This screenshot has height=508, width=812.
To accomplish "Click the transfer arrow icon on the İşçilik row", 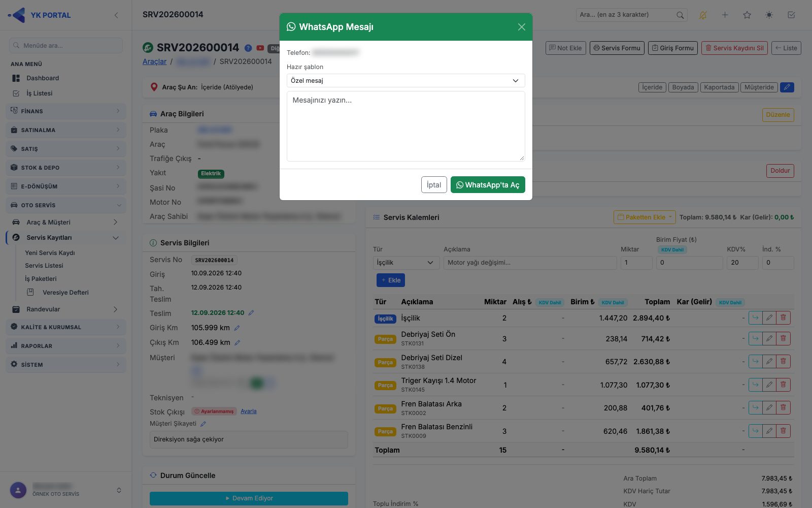I will coord(755,318).
